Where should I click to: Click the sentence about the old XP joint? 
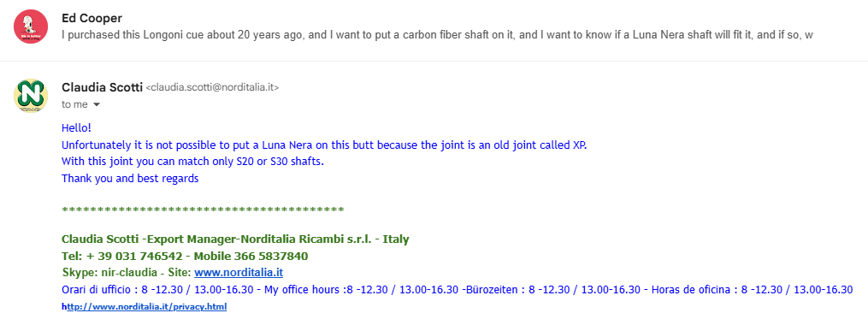(323, 145)
